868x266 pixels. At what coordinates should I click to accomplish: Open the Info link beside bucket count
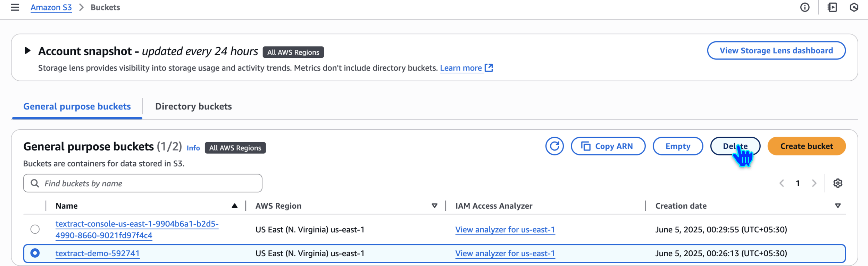(193, 148)
